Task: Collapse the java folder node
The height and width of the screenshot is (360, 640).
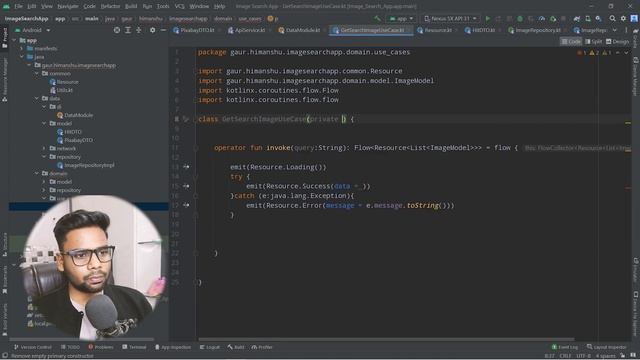Action: coord(22,57)
